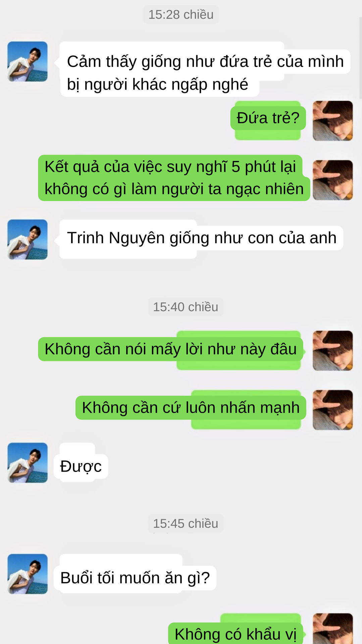Image resolution: width=362 pixels, height=644 pixels.
Task: Tap avatar beside 'Buổi tối muốn ăn gì?'
Action: point(28,574)
